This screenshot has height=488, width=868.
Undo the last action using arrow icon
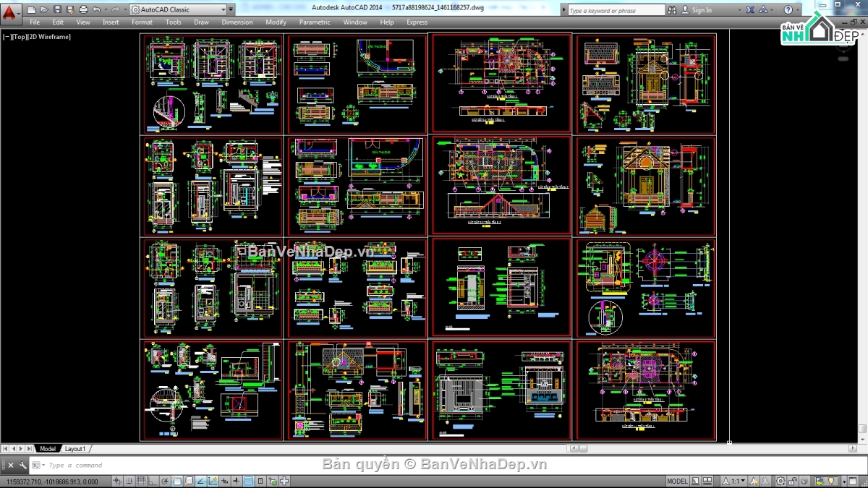click(x=97, y=10)
